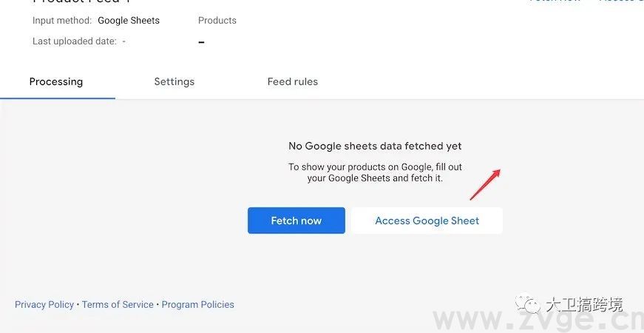Open the Program Policies link
This screenshot has width=644, height=333.
click(x=197, y=304)
